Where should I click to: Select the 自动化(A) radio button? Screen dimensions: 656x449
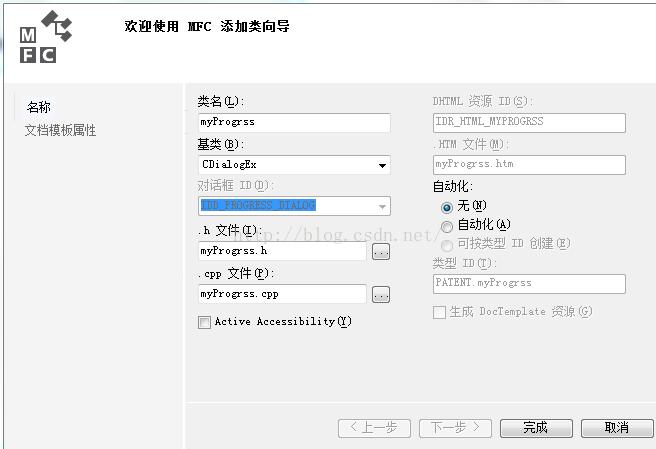click(447, 226)
